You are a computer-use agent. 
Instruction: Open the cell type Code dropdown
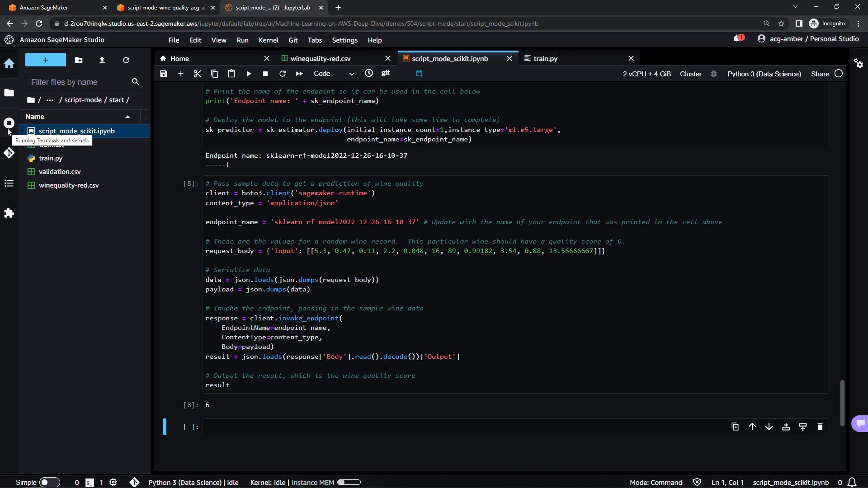pos(334,74)
